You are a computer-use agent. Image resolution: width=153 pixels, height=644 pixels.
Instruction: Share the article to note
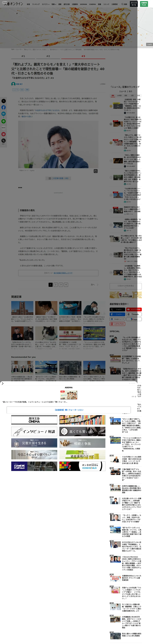[4, 128]
